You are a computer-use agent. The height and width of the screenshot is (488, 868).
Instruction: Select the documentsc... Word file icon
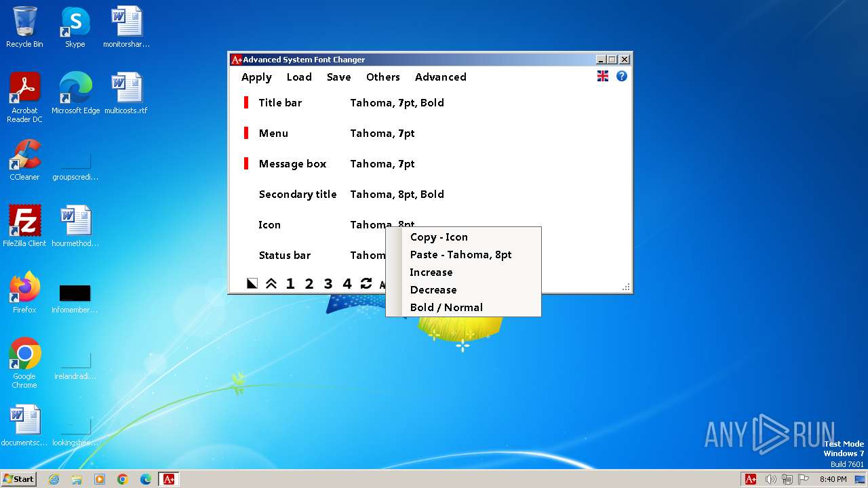coord(24,426)
